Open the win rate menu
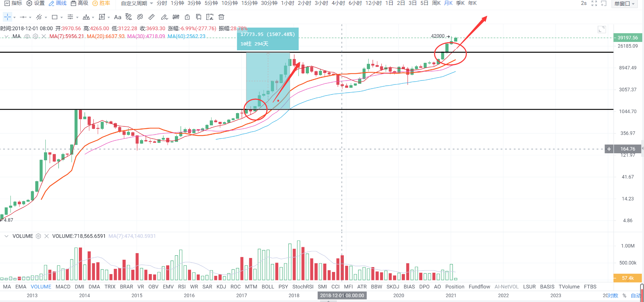 pyautogui.click(x=101, y=3)
